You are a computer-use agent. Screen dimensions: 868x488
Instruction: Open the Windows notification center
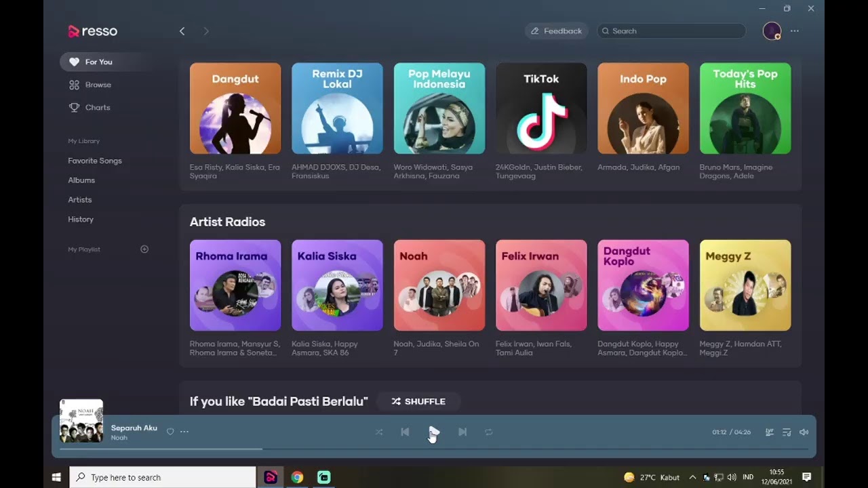pos(806,477)
